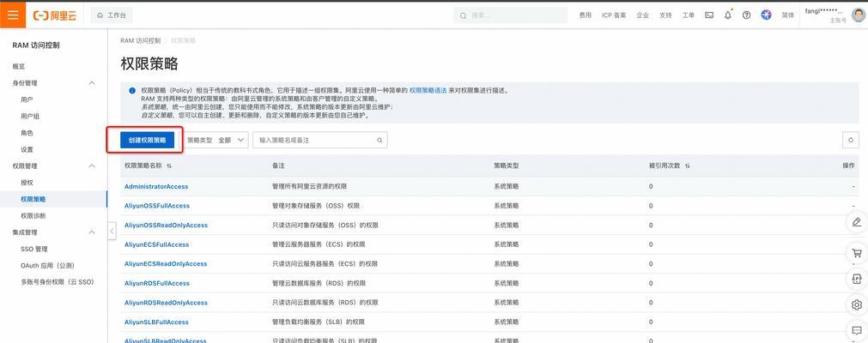Screen dimensions: 868x343
Task: Collapse the sidebar with the arrow handle
Action: [112, 231]
